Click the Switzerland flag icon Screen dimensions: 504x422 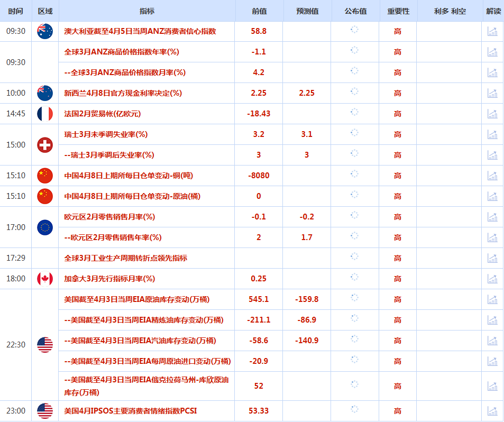click(45, 144)
